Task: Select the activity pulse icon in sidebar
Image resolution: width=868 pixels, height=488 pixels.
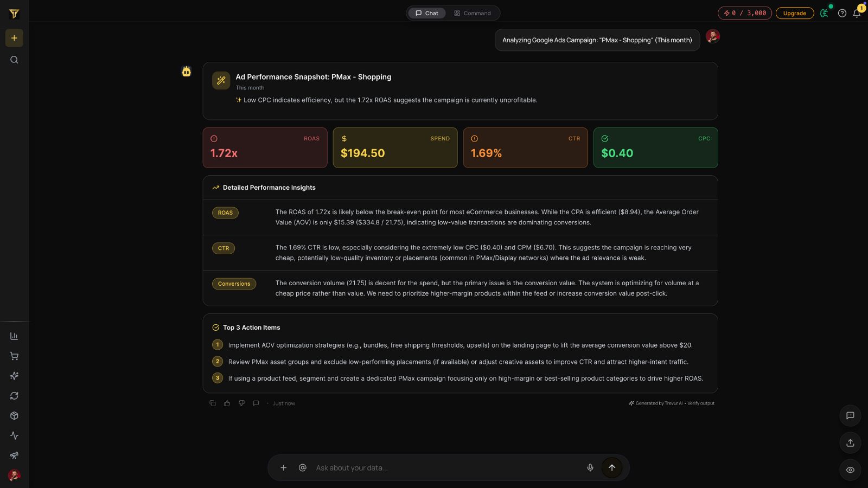Action: coord(14,435)
